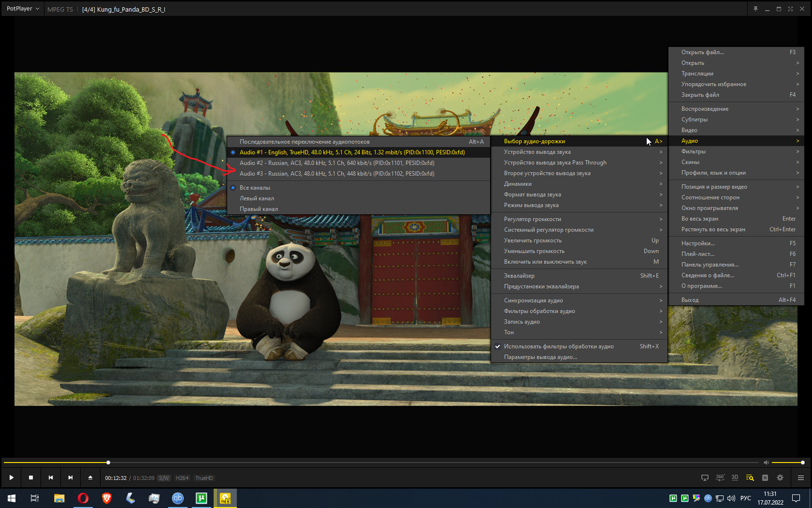The height and width of the screenshot is (508, 812).
Task: Click 'Уменьшить громкость' menu item
Action: (579, 251)
